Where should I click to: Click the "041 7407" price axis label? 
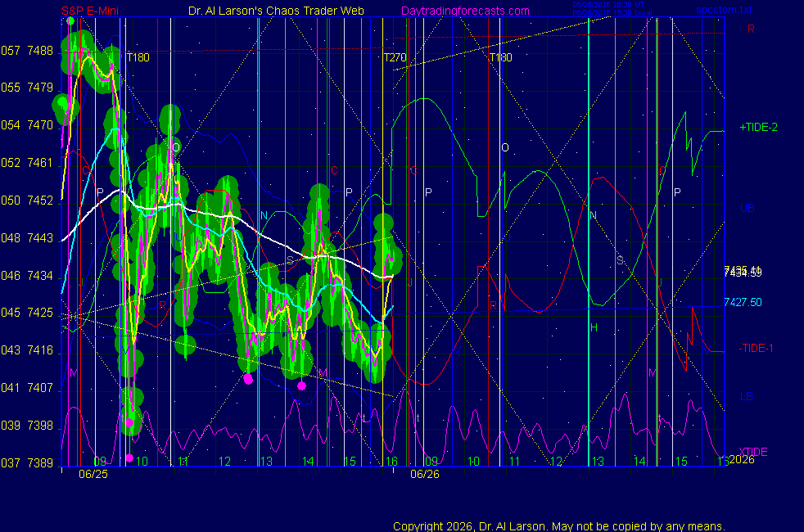27,388
